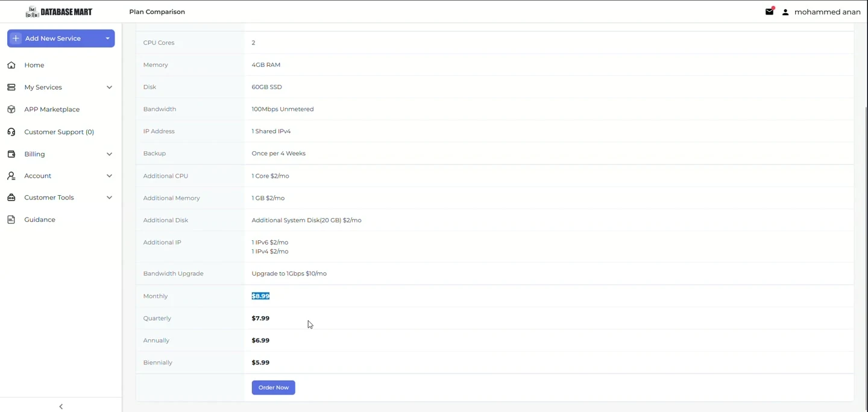The width and height of the screenshot is (868, 412).
Task: Click the $7.99 quarterly price
Action: pos(260,318)
